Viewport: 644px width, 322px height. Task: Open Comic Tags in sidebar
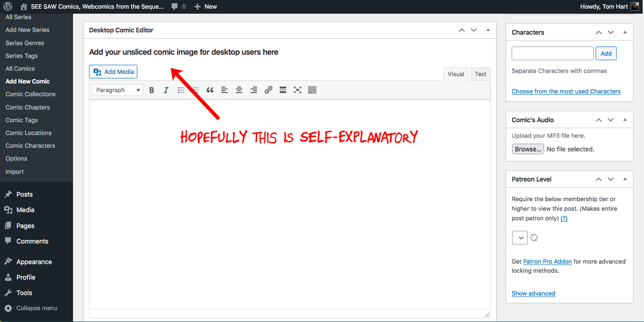click(x=21, y=120)
